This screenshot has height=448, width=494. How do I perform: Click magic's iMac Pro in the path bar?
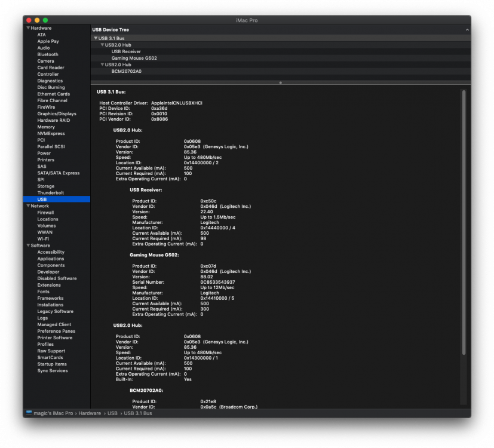[53, 413]
